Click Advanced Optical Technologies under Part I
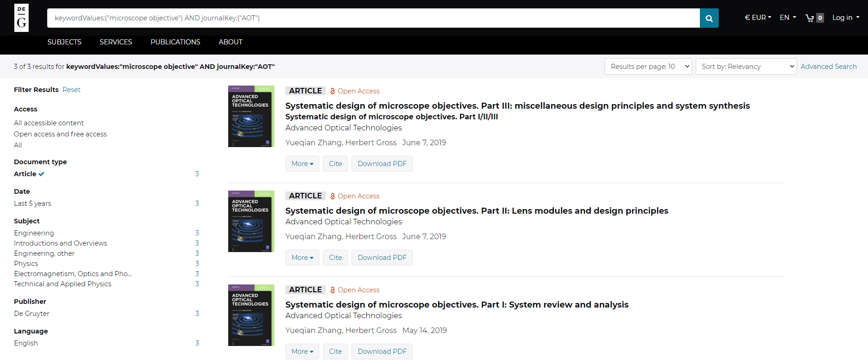This screenshot has width=868, height=364. pos(344,316)
